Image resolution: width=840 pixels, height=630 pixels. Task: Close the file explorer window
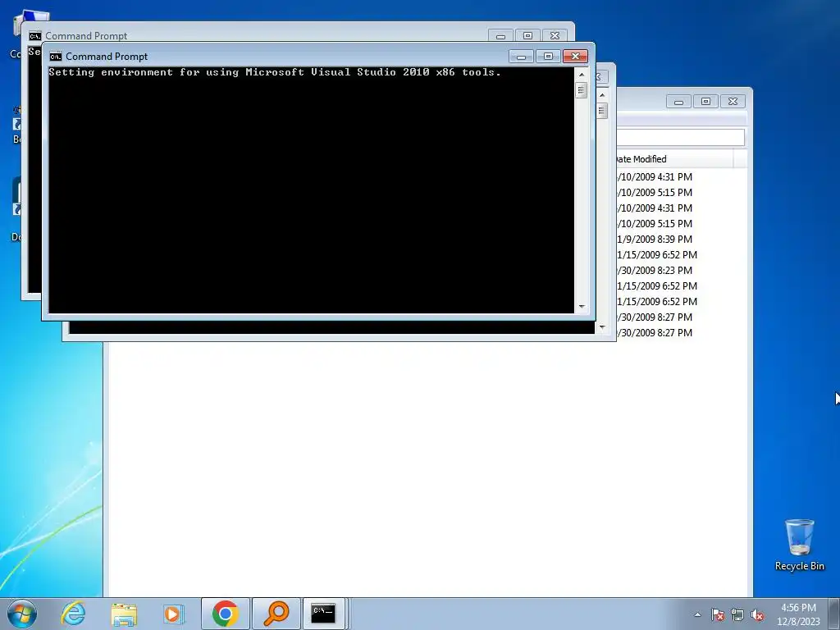click(733, 101)
